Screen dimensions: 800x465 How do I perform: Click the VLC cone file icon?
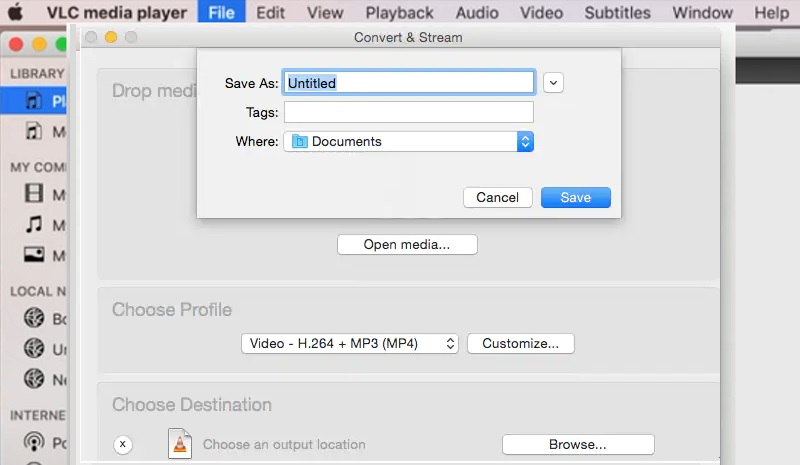[x=180, y=444]
